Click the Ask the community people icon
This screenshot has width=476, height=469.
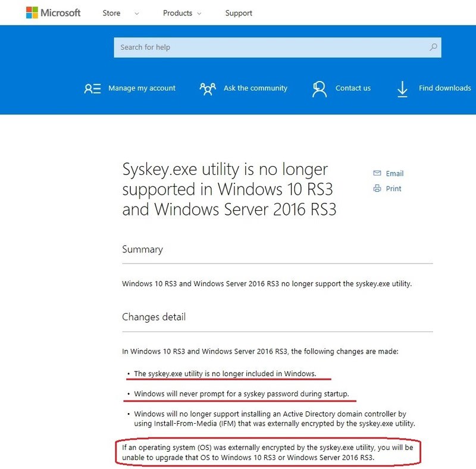[208, 88]
